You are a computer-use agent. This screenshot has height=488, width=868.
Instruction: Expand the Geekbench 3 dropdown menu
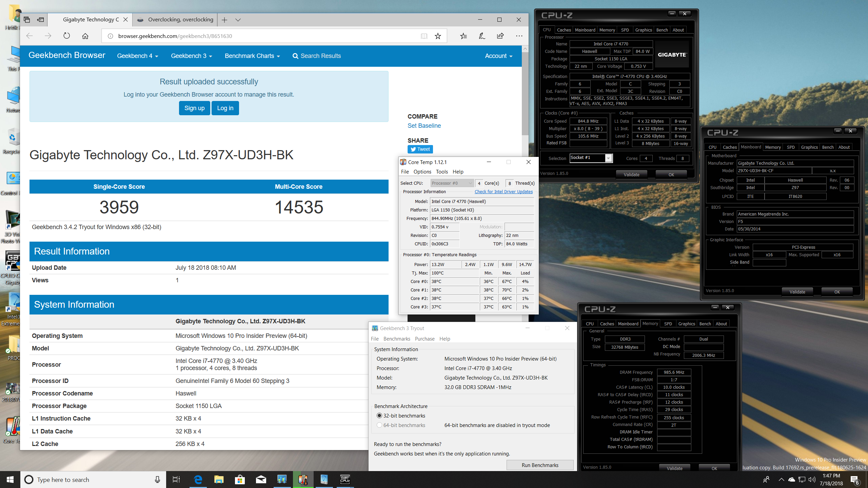[x=191, y=56]
